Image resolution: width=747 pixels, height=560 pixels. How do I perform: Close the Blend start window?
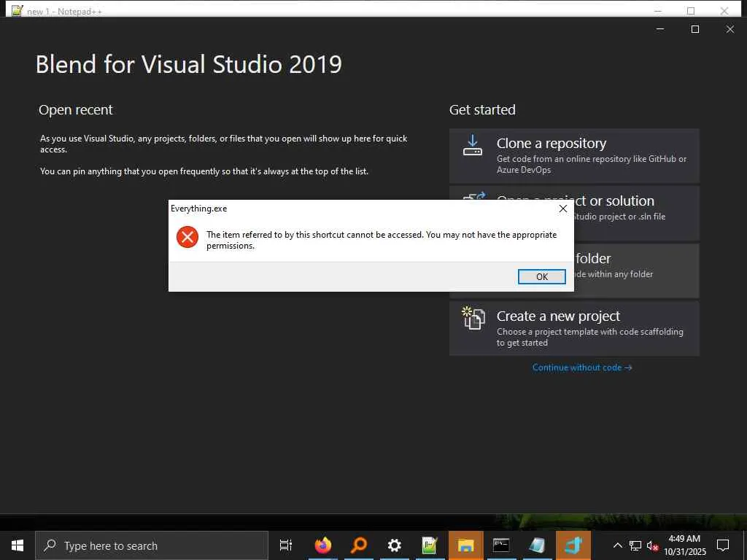[729, 29]
